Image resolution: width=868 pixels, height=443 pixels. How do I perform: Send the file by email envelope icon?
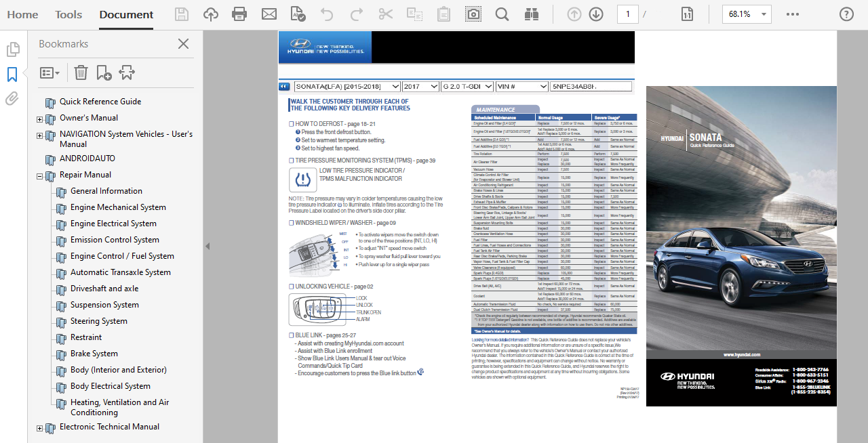(269, 14)
